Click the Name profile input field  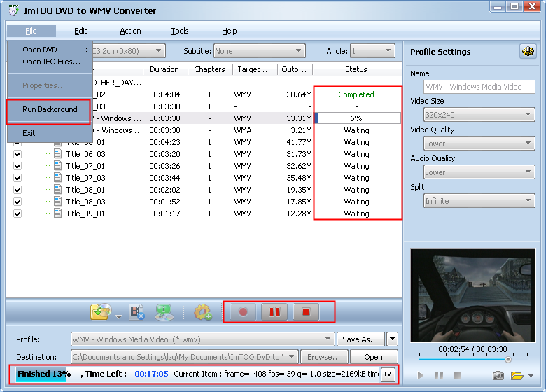tap(479, 87)
